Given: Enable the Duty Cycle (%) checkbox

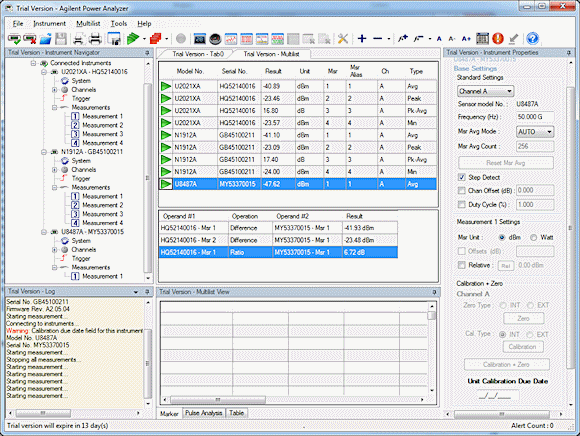Looking at the screenshot, I should 461,205.
